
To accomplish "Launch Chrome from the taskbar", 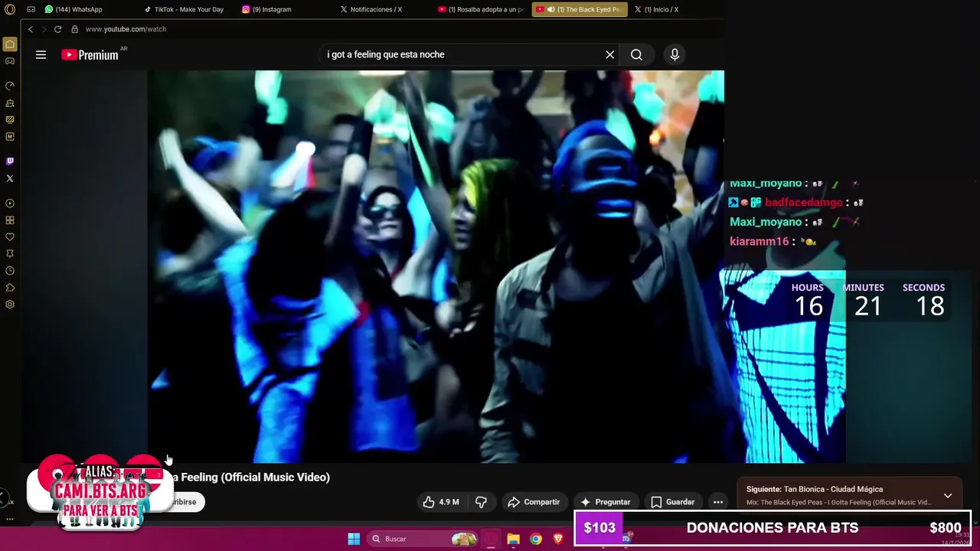I will click(x=536, y=539).
